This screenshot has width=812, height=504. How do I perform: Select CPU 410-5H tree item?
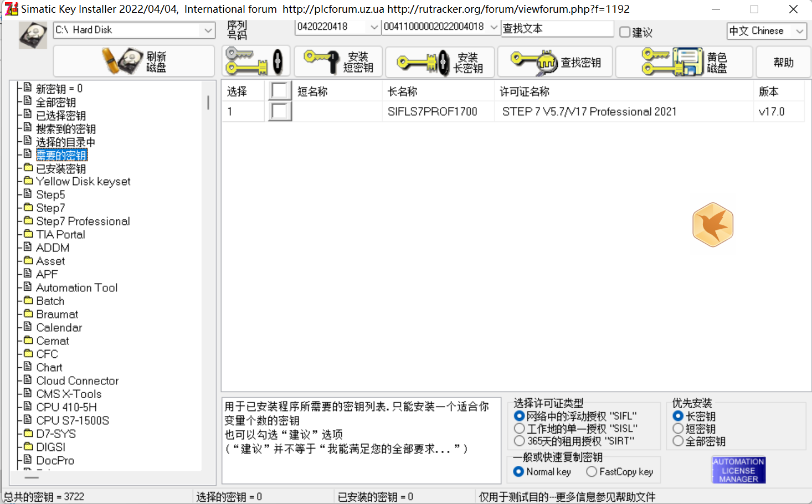pyautogui.click(x=66, y=407)
